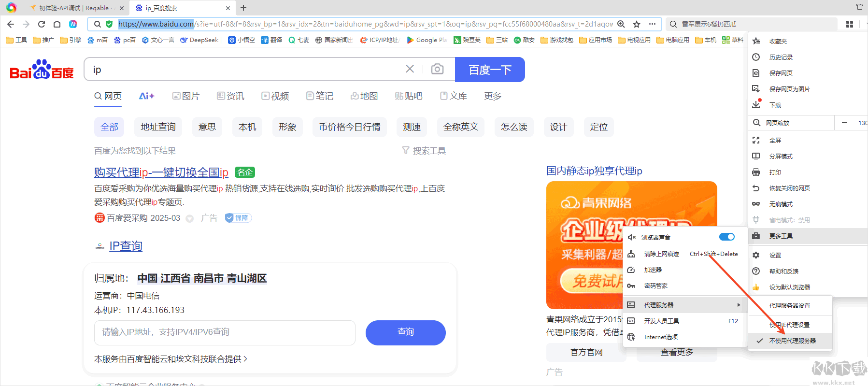Open the 工具 bookmark folder
The width and height of the screenshot is (868, 386).
pyautogui.click(x=16, y=40)
